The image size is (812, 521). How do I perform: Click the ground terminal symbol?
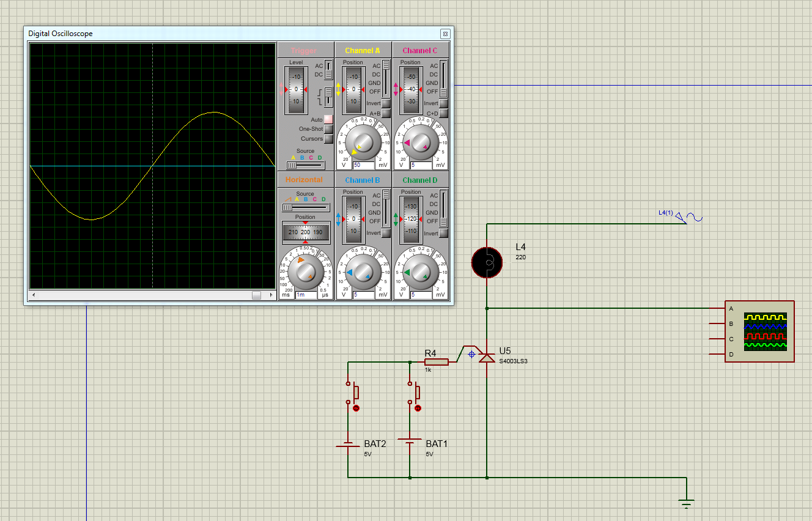point(687,503)
